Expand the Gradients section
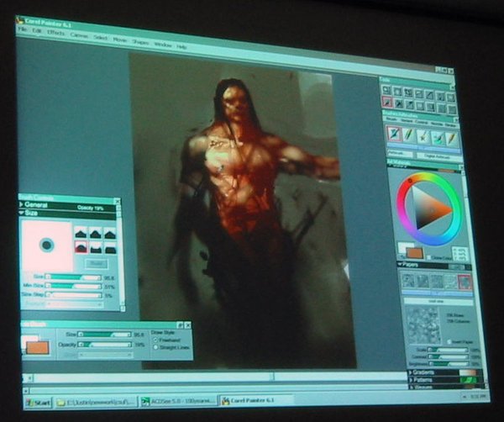Screen dimensions: 504x422 click(x=410, y=372)
